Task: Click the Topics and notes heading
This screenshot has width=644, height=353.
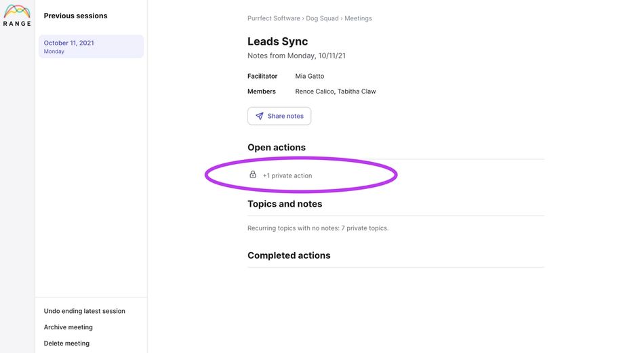Action: pyautogui.click(x=285, y=204)
